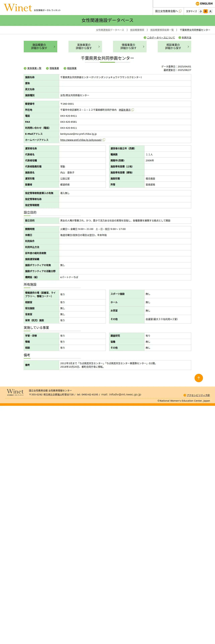Click external-link icon after homepage URL

(104, 140)
